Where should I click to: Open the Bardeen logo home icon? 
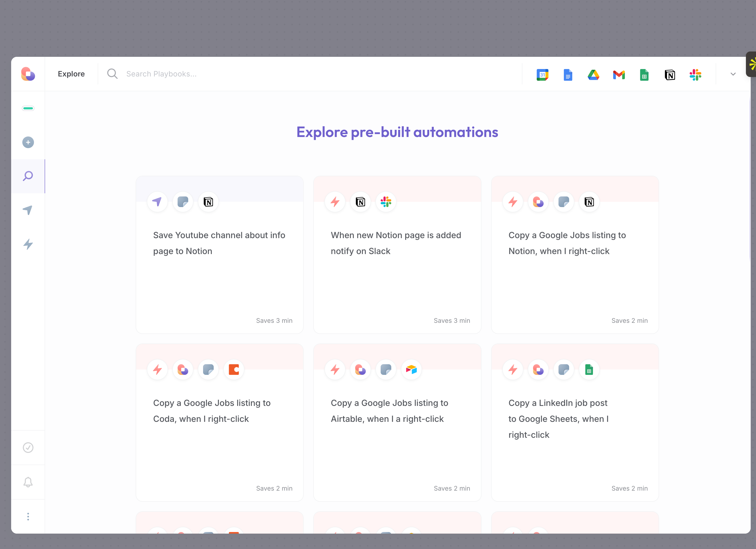[28, 74]
